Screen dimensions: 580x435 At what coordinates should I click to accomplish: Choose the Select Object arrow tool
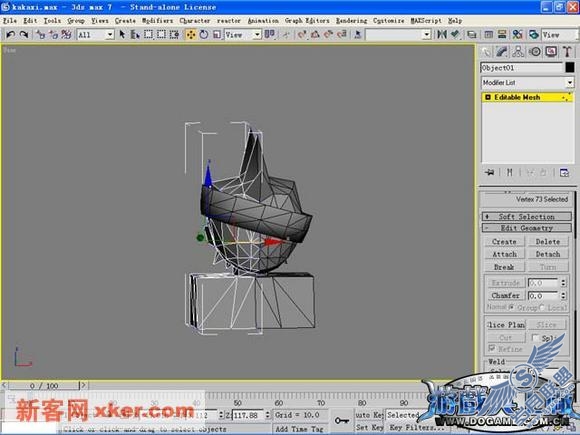point(122,34)
